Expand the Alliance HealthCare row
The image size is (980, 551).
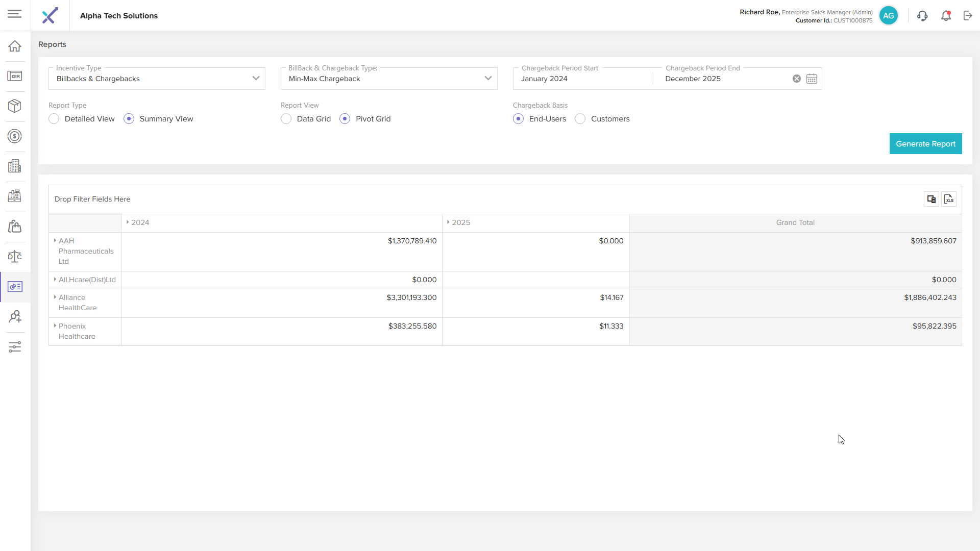(x=55, y=297)
